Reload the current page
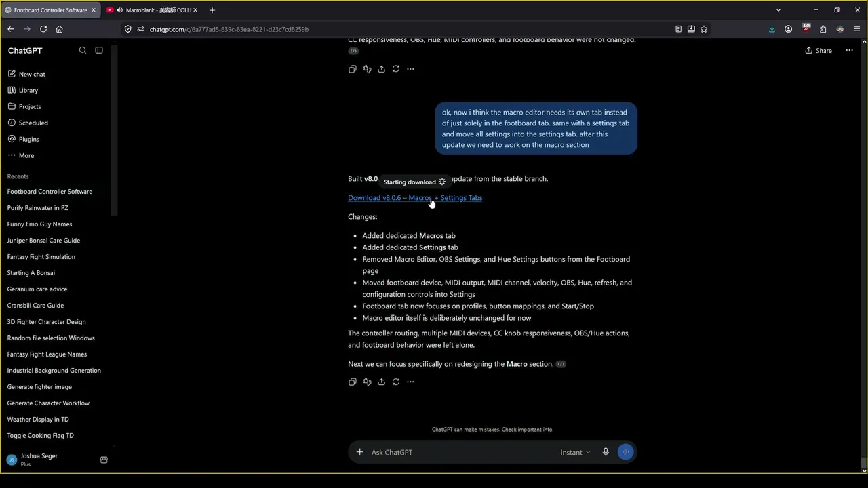Viewport: 868px width, 488px height. point(43,29)
